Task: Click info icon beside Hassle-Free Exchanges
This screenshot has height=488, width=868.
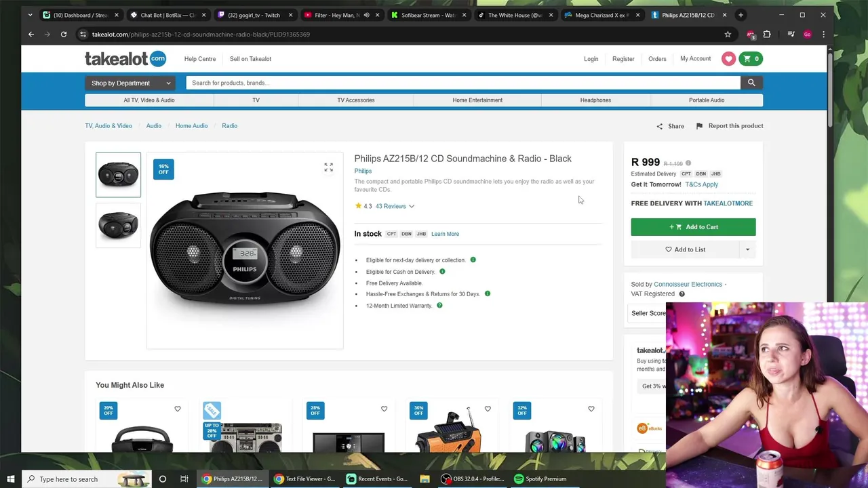Action: [487, 293]
